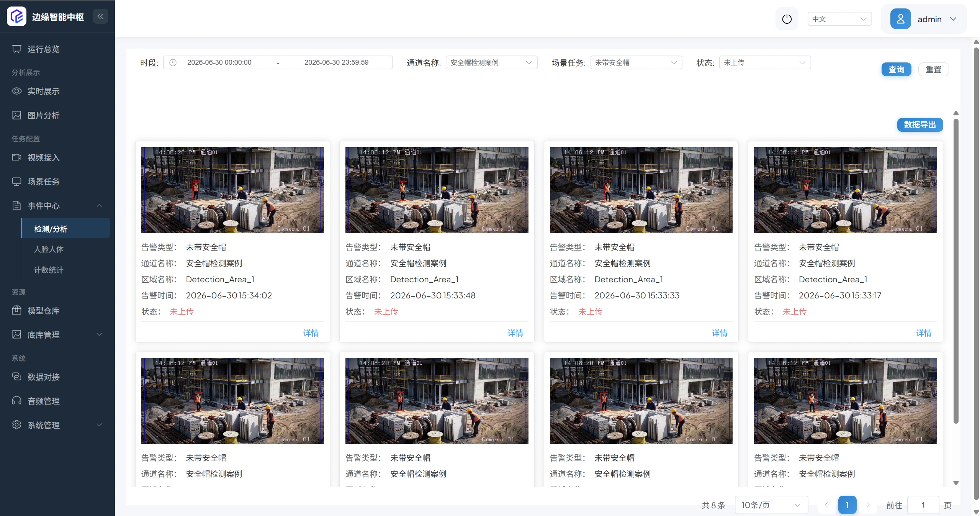Click the alarm list vertical scrollbar thumb
This screenshot has height=516, width=980.
pos(956,271)
